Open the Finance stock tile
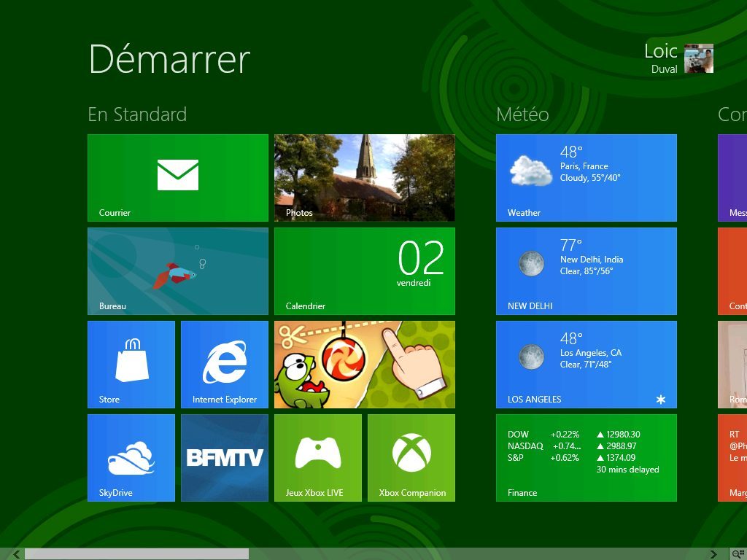Viewport: 747px width, 560px height. pos(586,457)
